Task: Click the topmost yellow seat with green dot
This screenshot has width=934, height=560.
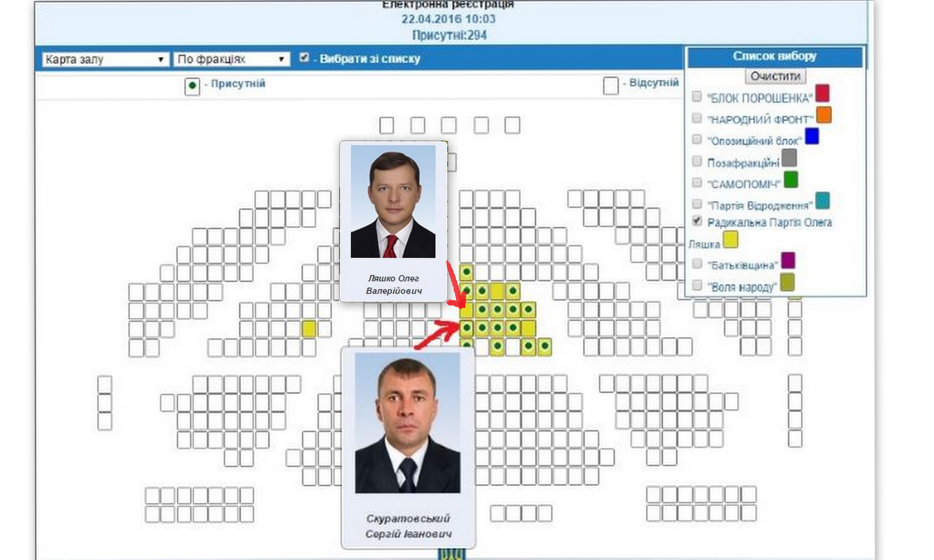Action: tap(467, 272)
